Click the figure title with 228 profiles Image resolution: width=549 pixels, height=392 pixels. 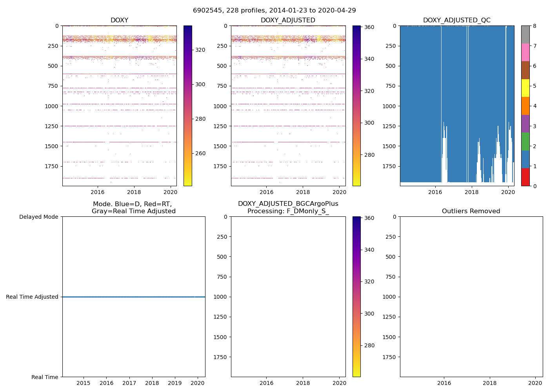coord(274,11)
